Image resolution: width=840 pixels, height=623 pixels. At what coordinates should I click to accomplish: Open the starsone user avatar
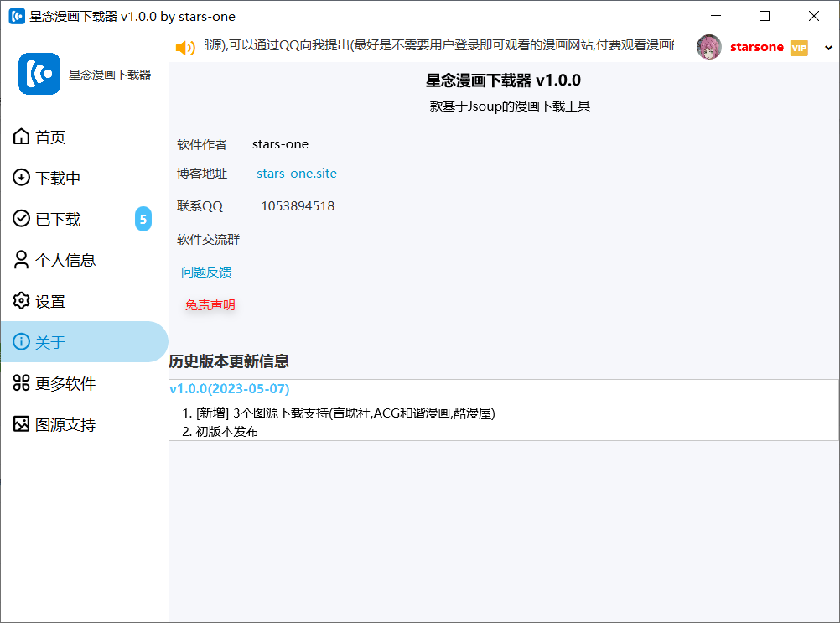[x=709, y=47]
